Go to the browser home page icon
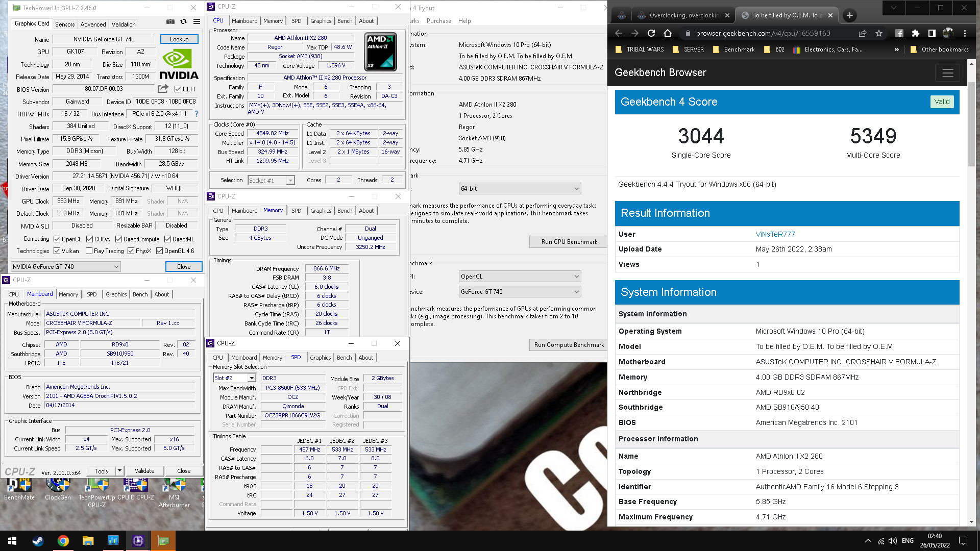The width and height of the screenshot is (980, 551). coord(668,33)
